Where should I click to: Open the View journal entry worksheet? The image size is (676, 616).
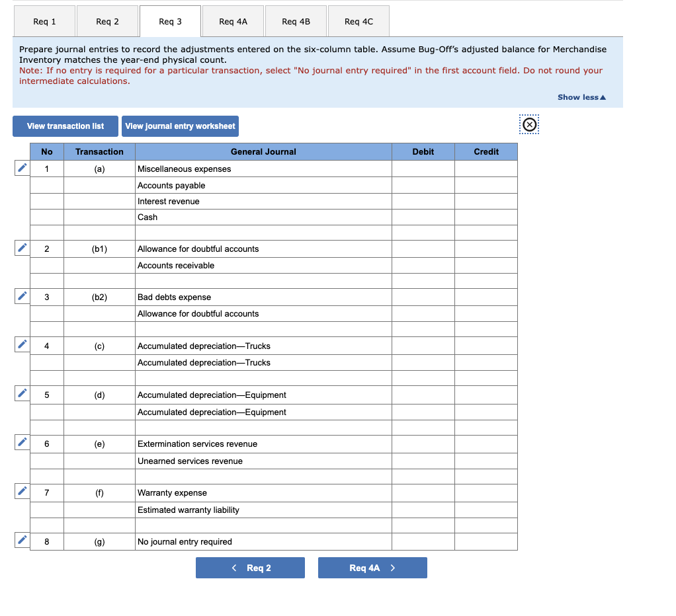(x=180, y=126)
